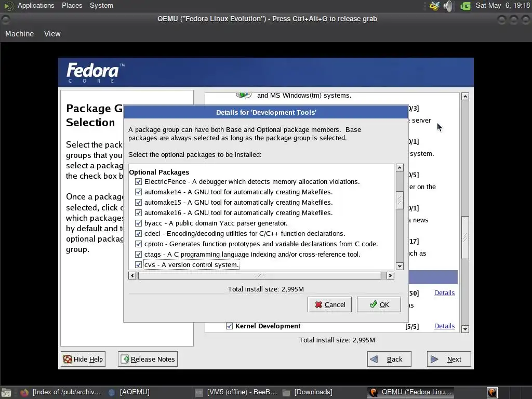Image resolution: width=532 pixels, height=399 pixels.
Task: Toggle the automake16 package checkbox
Action: [138, 212]
